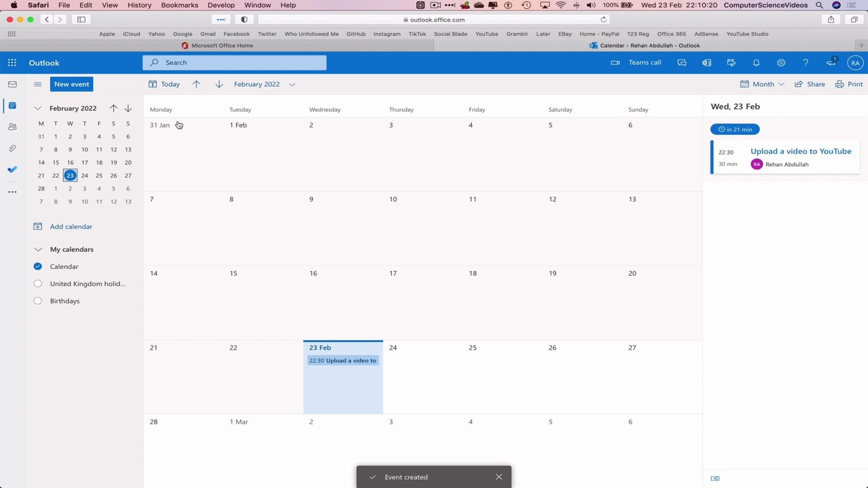
Task: Open the notifications bell
Action: pos(756,62)
